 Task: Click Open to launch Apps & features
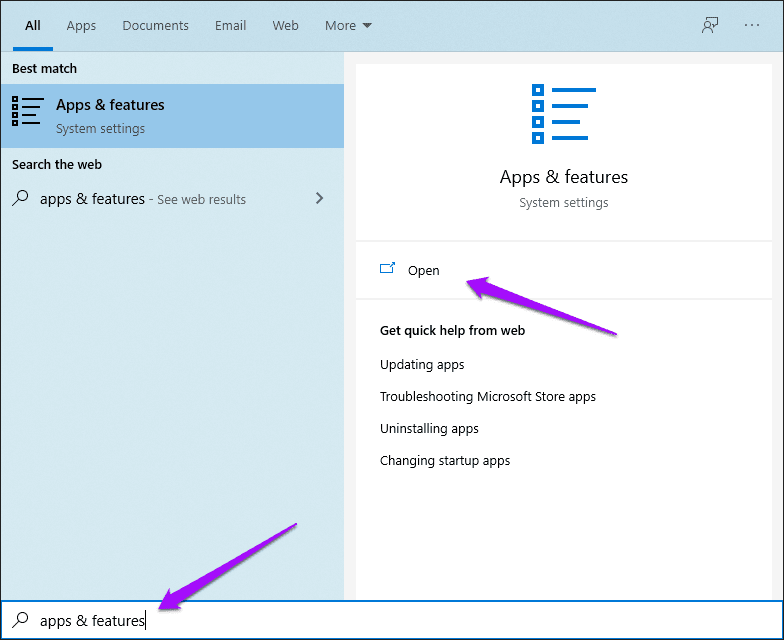pos(564,270)
